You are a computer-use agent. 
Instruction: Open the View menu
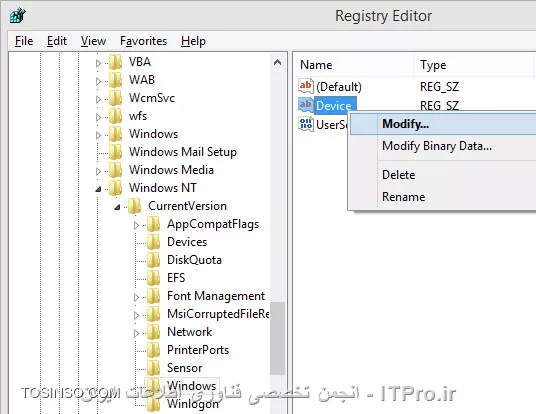pos(93,41)
